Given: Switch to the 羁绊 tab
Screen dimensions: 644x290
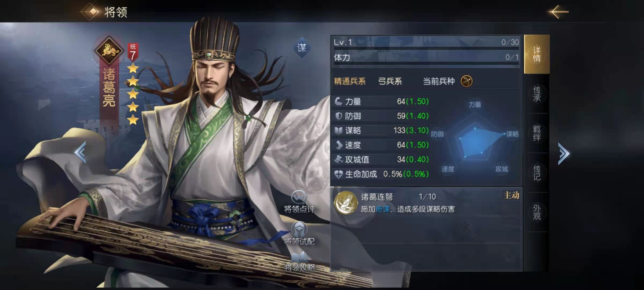Looking at the screenshot, I should coord(537,133).
